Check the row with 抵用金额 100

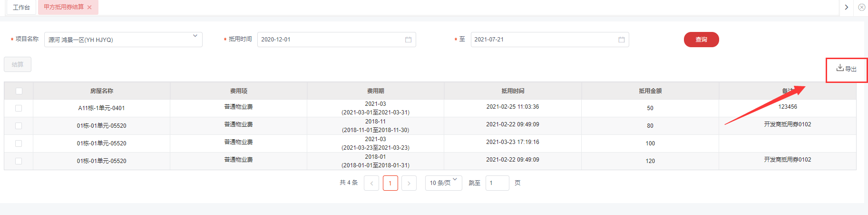coord(19,143)
